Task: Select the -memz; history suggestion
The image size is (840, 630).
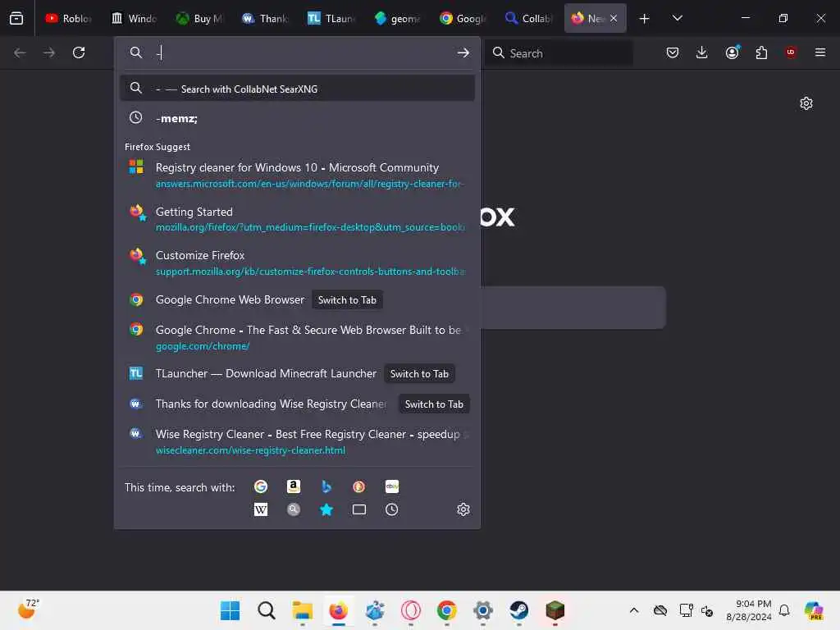Action: [297, 118]
